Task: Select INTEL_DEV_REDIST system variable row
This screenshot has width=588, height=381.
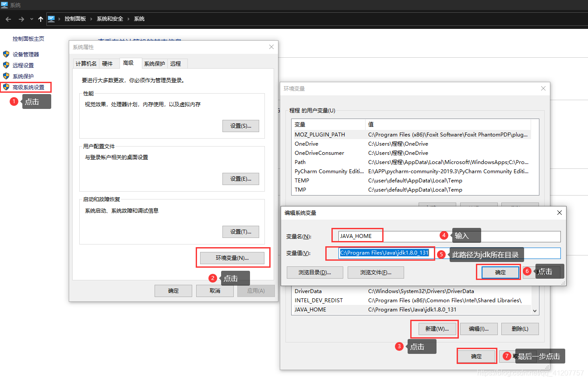Action: click(x=411, y=301)
